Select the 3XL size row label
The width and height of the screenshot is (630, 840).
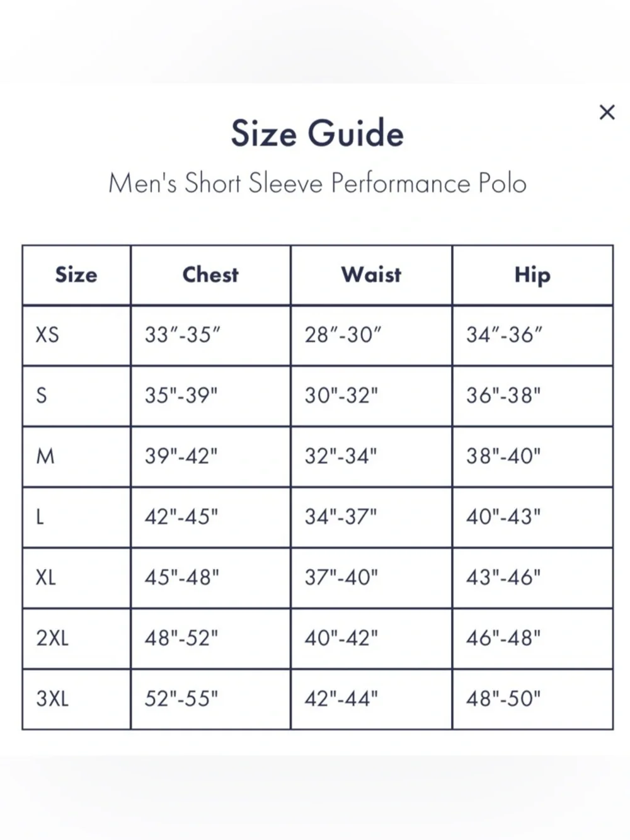click(52, 699)
